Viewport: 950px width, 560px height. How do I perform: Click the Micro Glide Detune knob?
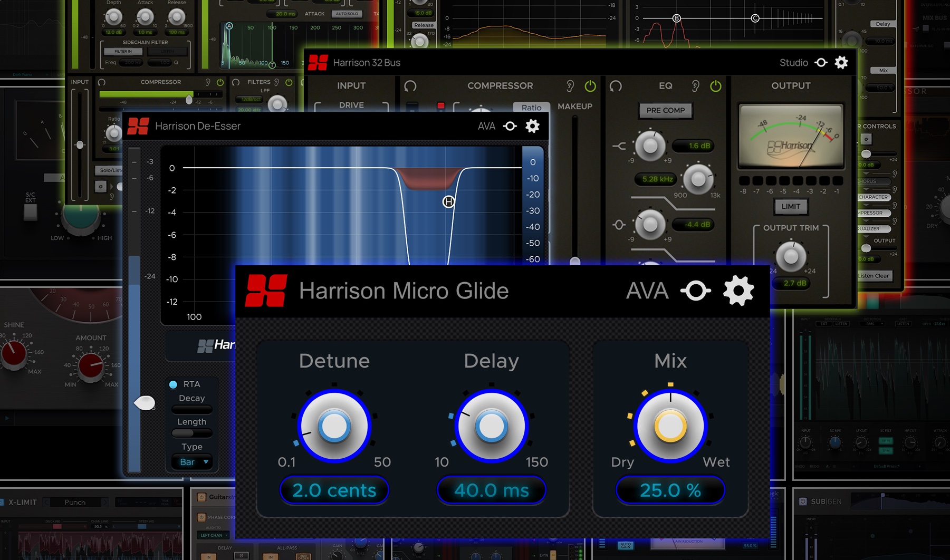click(x=334, y=426)
